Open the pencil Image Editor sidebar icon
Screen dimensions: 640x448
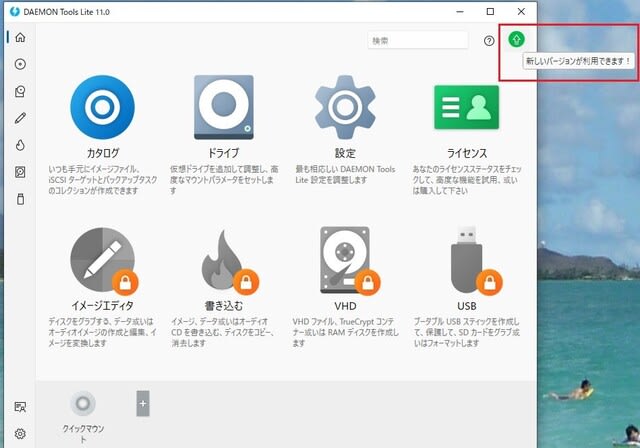pos(20,118)
